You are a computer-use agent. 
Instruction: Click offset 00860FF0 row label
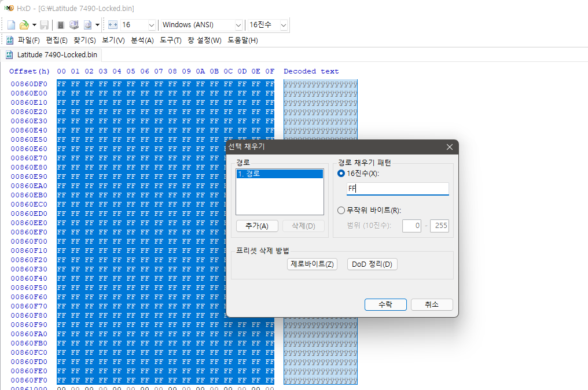[29, 380]
